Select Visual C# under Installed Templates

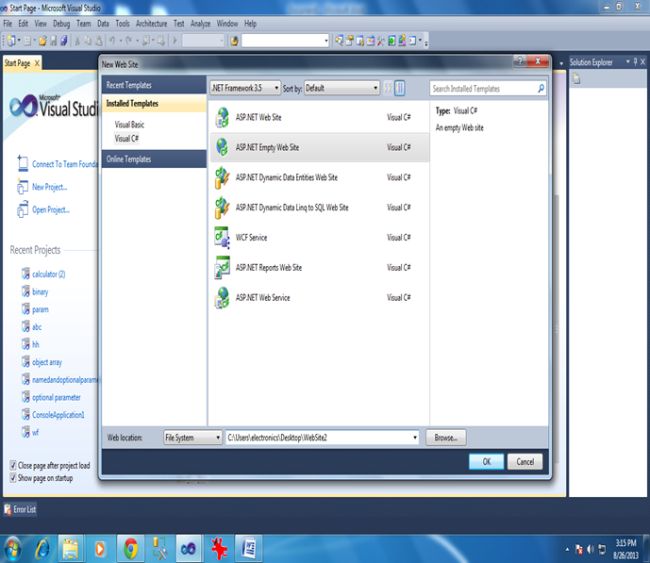click(x=126, y=138)
